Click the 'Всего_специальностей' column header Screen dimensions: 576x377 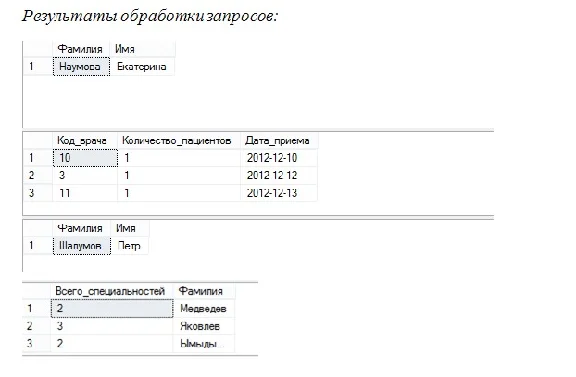coord(112,291)
